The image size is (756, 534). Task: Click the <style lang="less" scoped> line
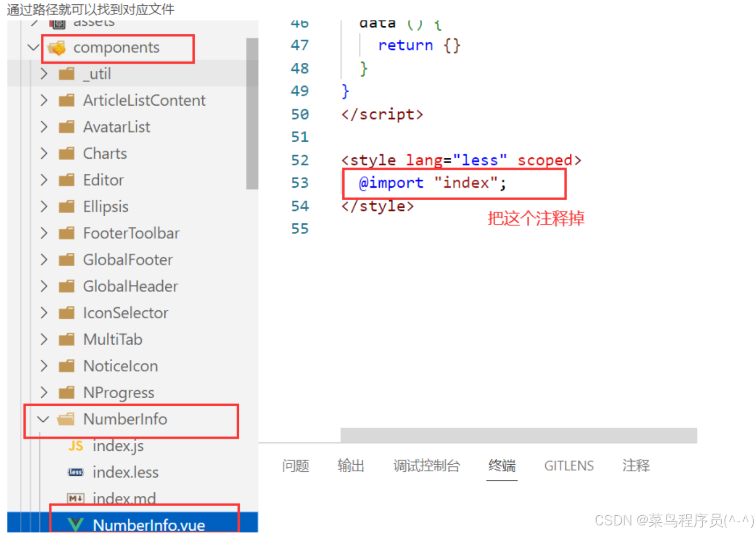(x=461, y=160)
